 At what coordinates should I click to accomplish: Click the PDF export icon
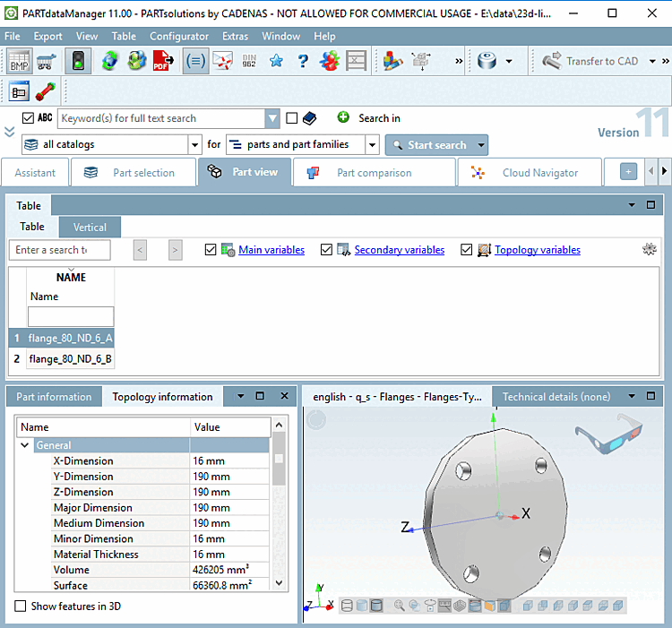(x=164, y=61)
